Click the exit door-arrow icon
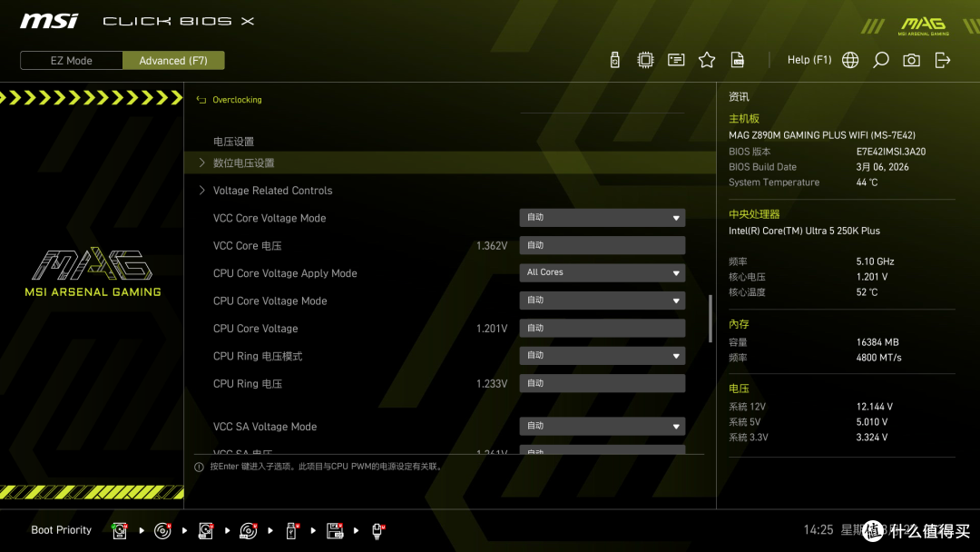The image size is (980, 552). coord(943,60)
